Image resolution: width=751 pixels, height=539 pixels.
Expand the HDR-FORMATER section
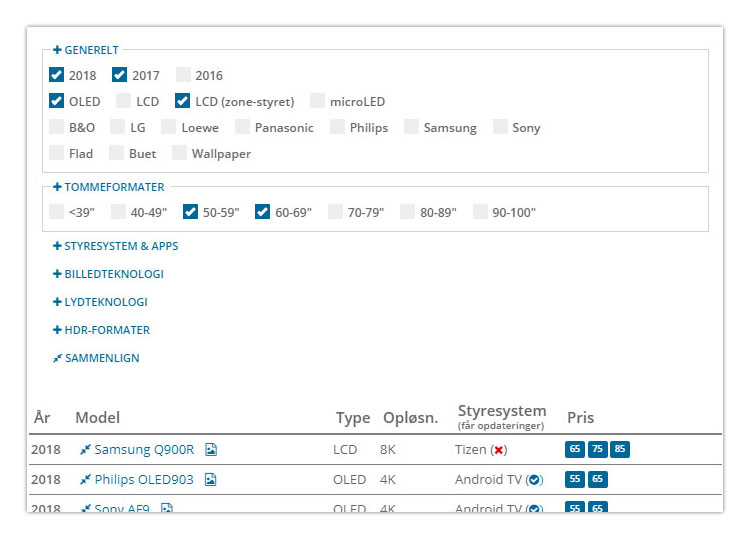coord(102,330)
